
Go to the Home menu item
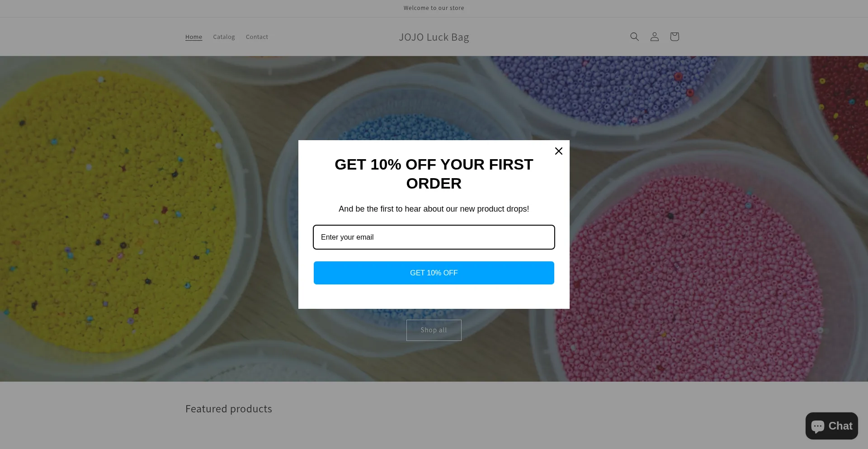[x=193, y=37]
